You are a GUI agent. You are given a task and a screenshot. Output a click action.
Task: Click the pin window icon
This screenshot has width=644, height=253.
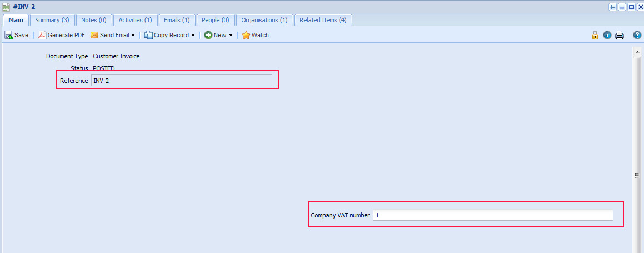coord(612,7)
